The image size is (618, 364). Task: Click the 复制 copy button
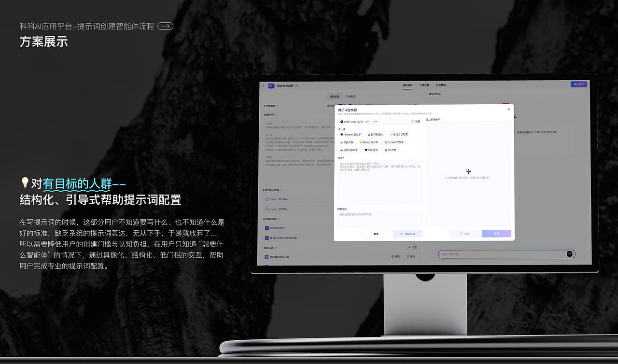click(464, 234)
